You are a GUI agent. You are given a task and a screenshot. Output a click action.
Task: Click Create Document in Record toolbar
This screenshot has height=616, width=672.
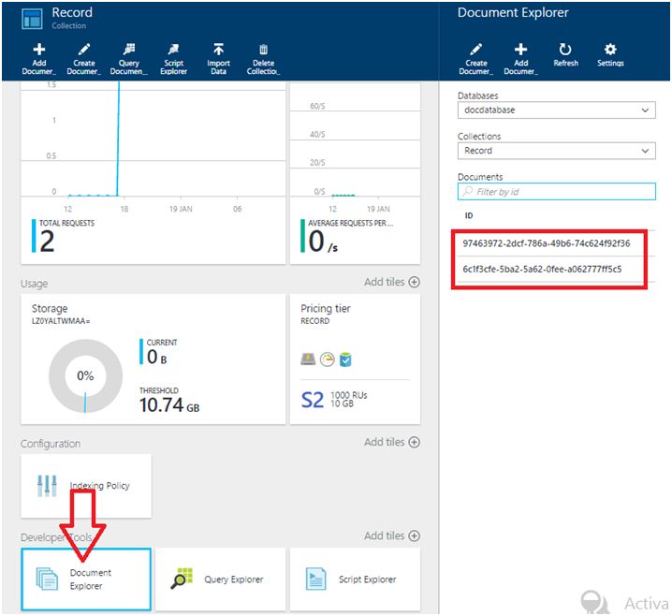pos(83,59)
